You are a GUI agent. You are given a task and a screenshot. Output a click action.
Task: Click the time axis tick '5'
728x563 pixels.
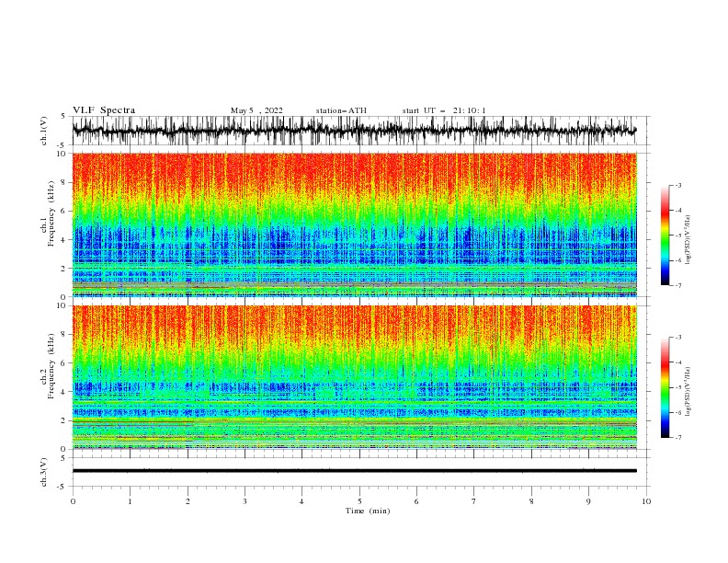click(359, 501)
